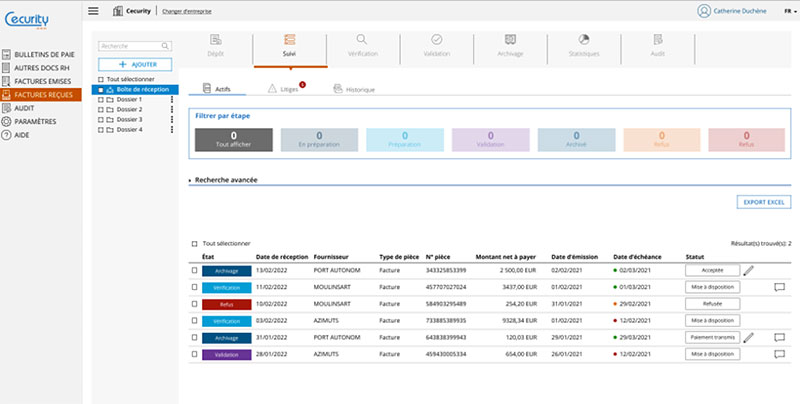Viewport: 800px width, 404px height.
Task: Click the pencil edit icon for the Acceptée row
Action: click(749, 270)
